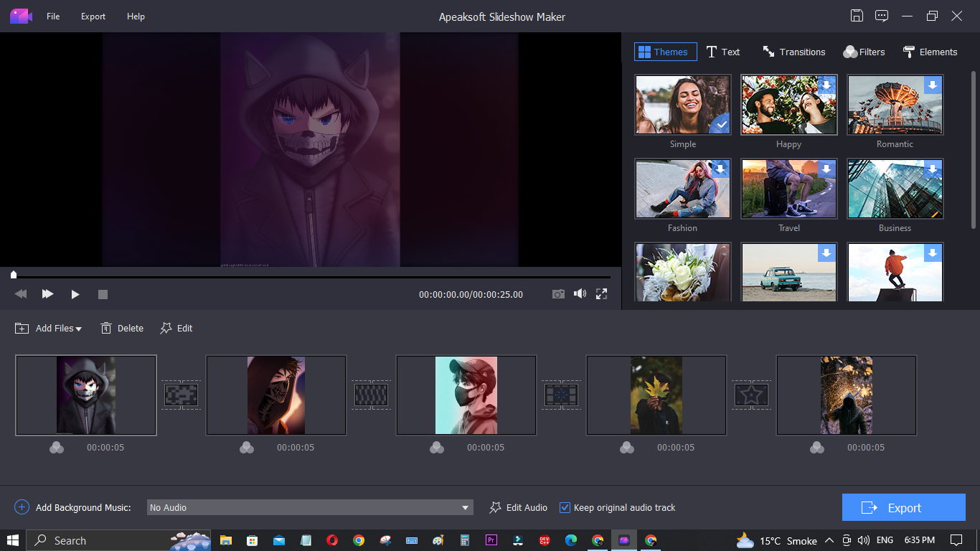Click the themes panel scrollbar

(974, 149)
